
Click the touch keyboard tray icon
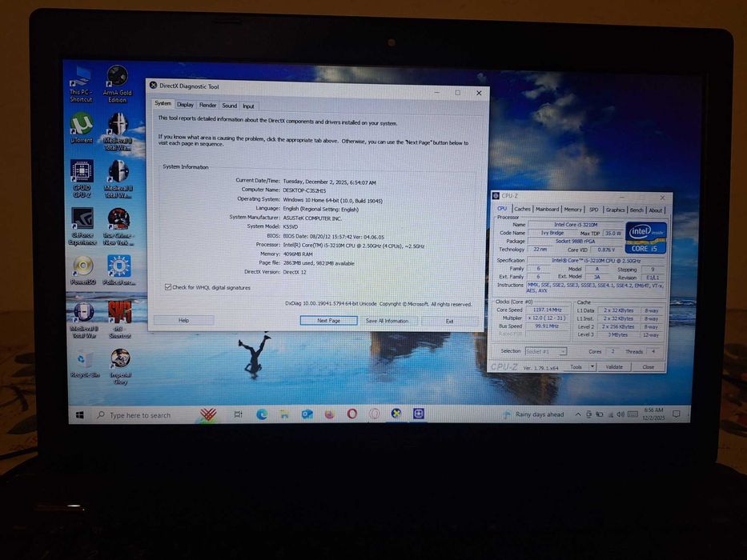tap(633, 414)
